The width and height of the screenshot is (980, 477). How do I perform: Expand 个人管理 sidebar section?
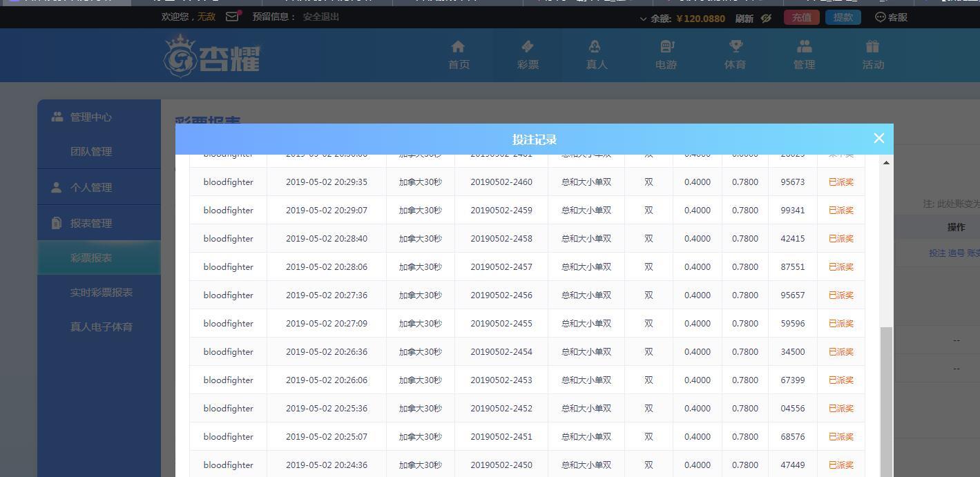point(90,187)
